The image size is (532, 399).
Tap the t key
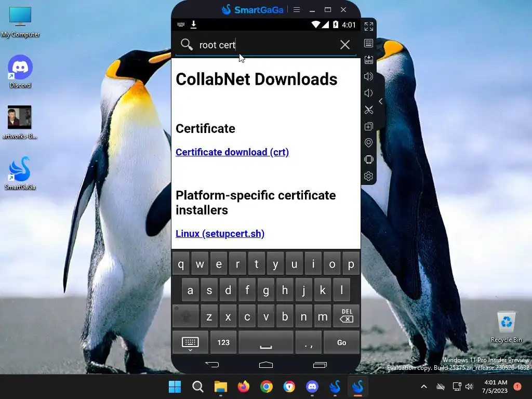pos(257,263)
